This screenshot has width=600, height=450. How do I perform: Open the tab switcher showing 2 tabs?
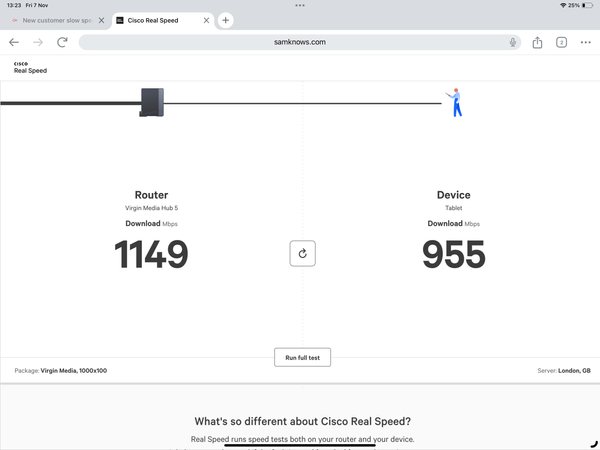coord(561,42)
